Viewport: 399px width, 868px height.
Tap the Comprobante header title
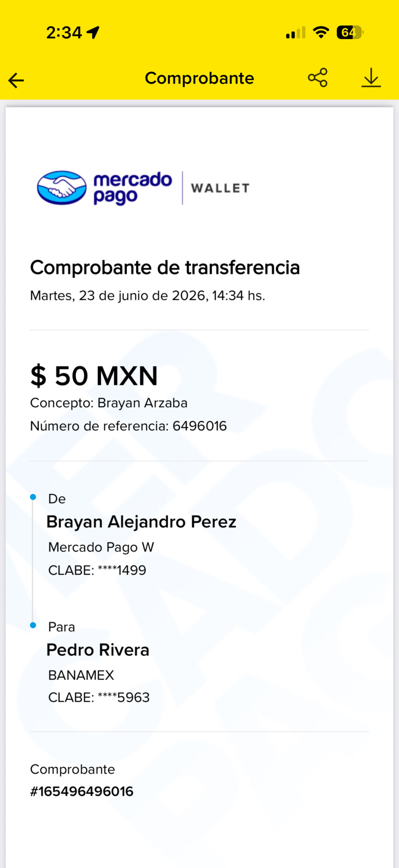(x=199, y=78)
